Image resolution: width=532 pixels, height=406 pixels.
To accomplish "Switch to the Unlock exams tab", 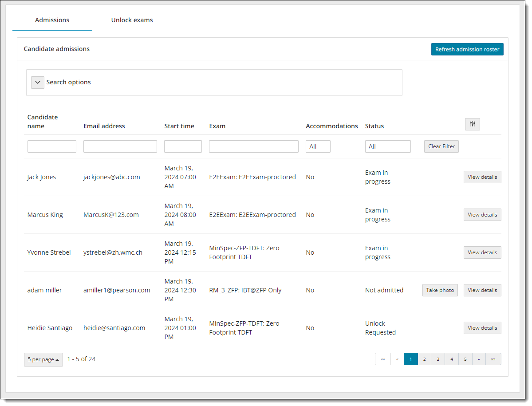I will tap(132, 20).
